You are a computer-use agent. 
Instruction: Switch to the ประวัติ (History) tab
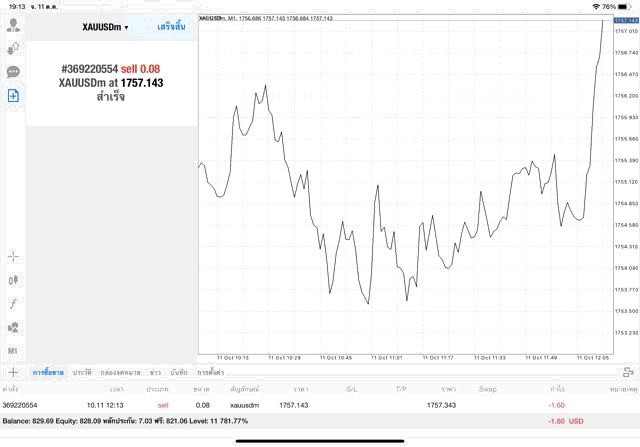click(81, 372)
